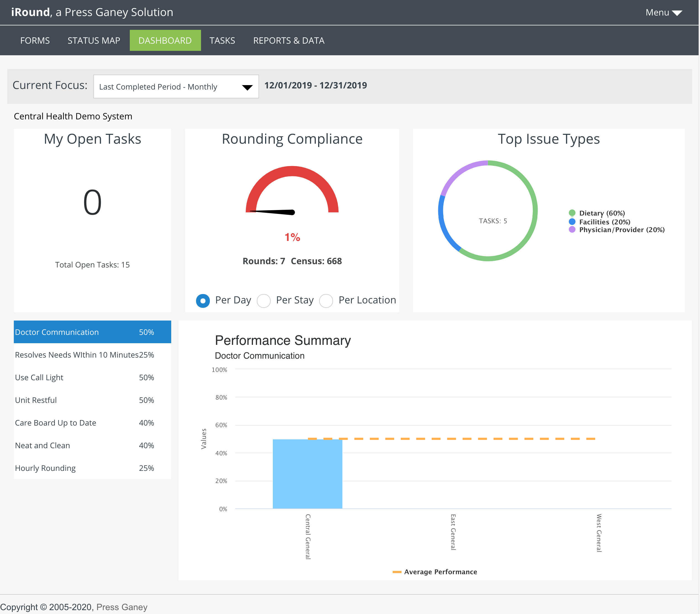The width and height of the screenshot is (700, 614).
Task: Click the West General axis label
Action: pyautogui.click(x=599, y=533)
